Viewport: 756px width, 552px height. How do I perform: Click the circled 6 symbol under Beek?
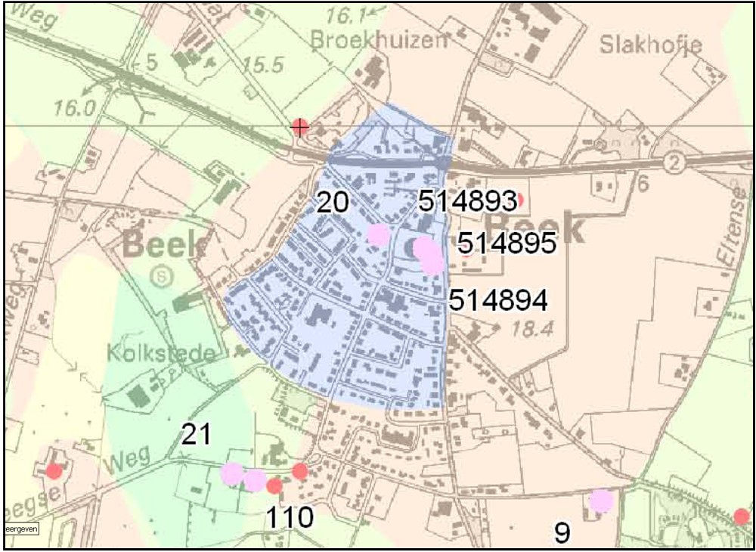pyautogui.click(x=163, y=276)
